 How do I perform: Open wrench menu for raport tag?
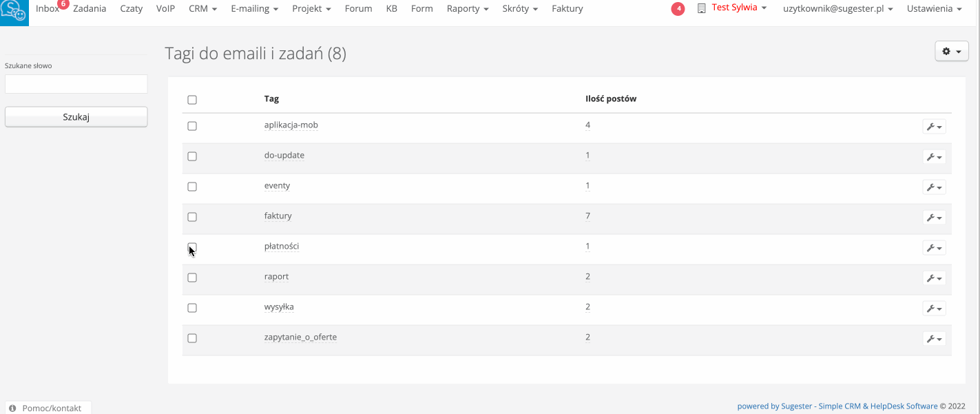(x=934, y=278)
